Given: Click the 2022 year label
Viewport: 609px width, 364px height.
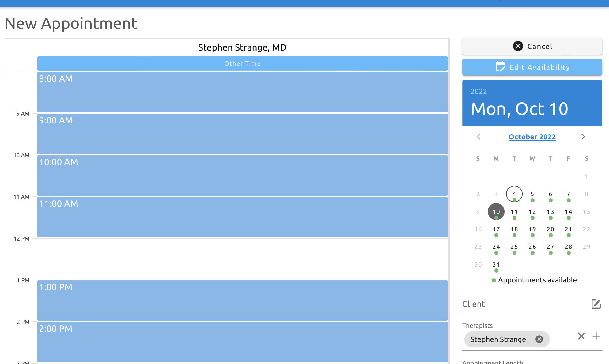Looking at the screenshot, I should coord(478,92).
